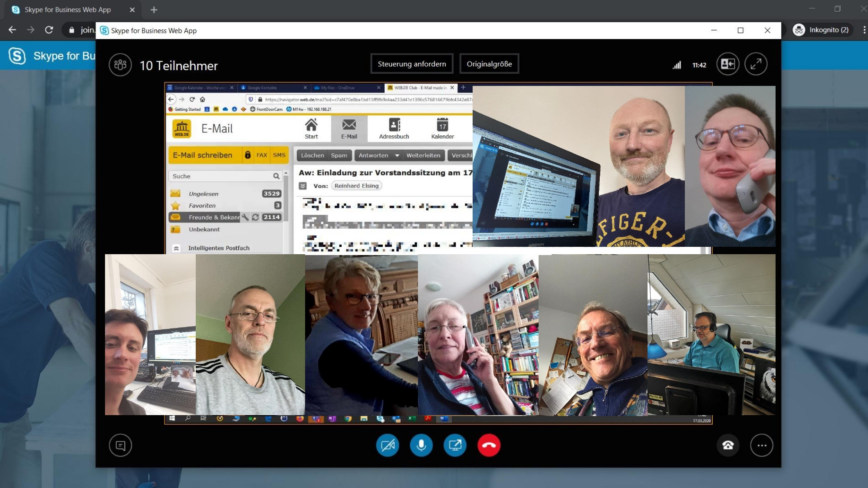Change the video layout view
Image resolution: width=868 pixels, height=488 pixels.
tap(727, 64)
